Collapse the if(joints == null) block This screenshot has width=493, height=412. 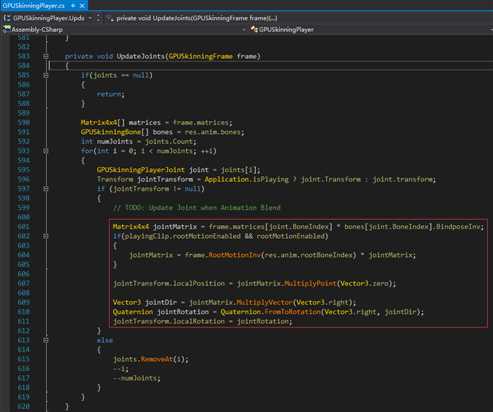coord(46,76)
